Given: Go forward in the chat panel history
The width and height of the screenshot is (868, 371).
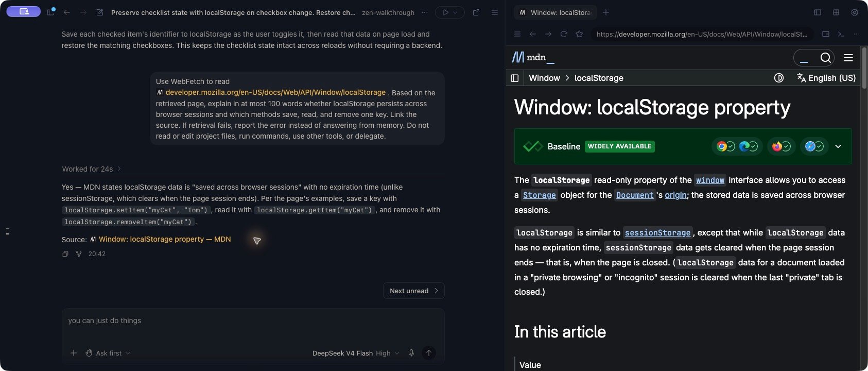Looking at the screenshot, I should click(x=83, y=12).
